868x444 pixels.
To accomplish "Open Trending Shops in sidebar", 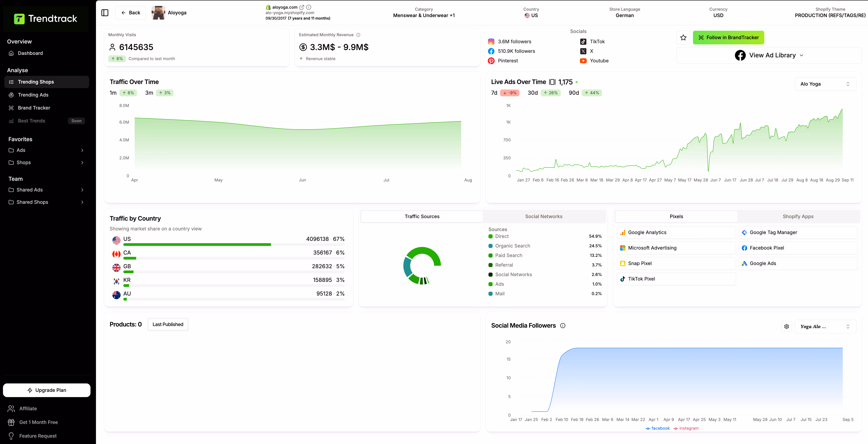I will click(46, 82).
